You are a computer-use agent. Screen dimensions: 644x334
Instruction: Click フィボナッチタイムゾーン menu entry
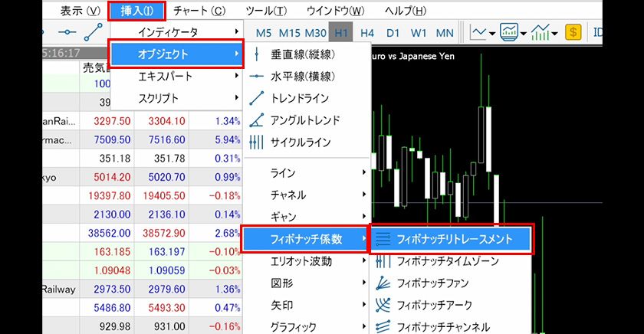coord(447,261)
